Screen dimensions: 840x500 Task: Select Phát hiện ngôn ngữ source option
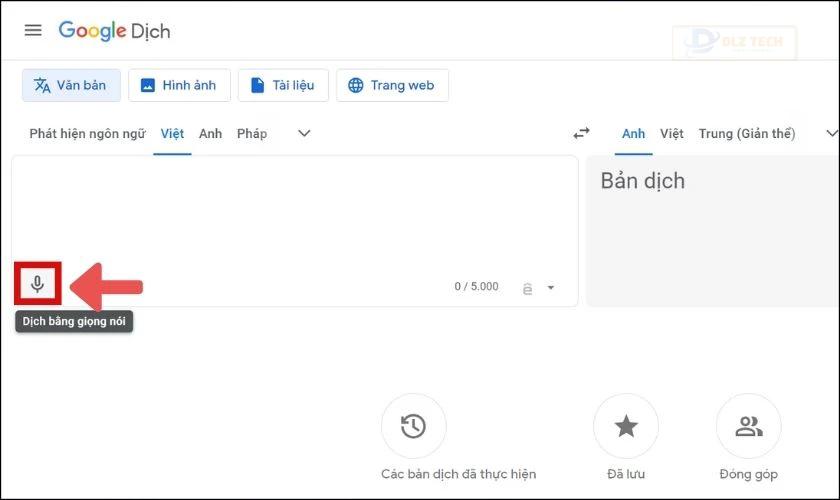tap(87, 133)
